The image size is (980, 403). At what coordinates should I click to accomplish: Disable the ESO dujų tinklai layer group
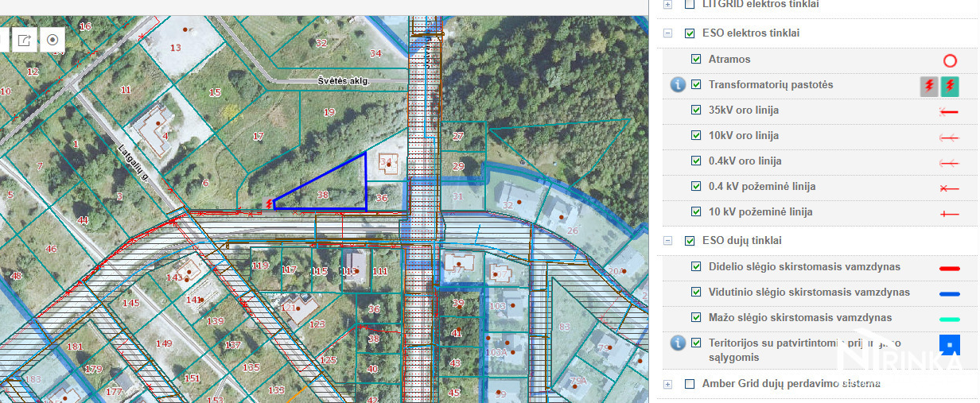coord(690,241)
